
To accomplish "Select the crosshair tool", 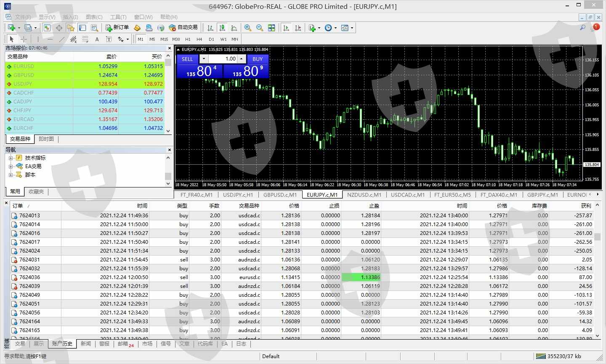I will 24,39.
